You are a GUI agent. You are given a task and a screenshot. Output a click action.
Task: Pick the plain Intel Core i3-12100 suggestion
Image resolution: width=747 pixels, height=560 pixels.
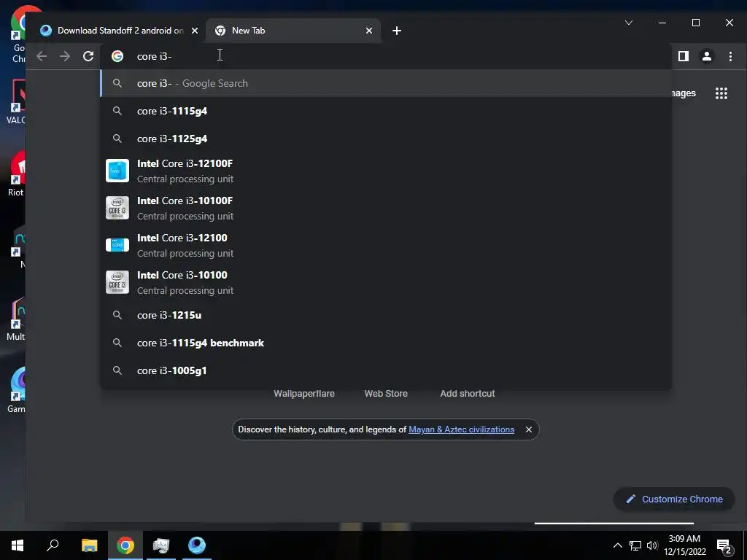[386, 245]
